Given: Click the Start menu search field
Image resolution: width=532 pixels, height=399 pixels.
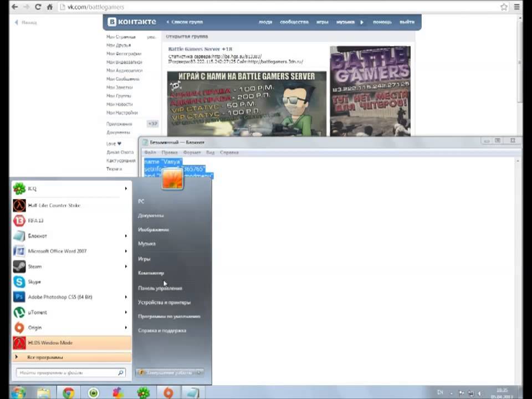Looking at the screenshot, I should click(70, 372).
